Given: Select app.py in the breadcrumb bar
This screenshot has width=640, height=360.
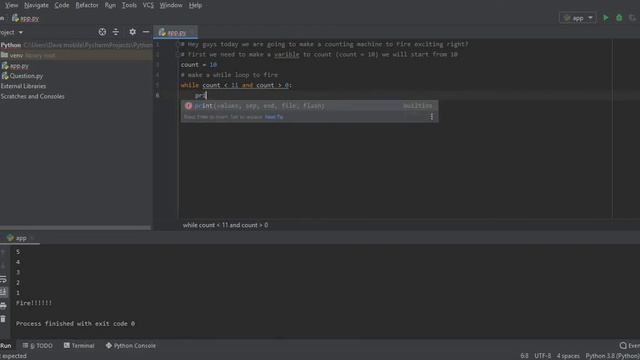Looking at the screenshot, I should (x=26, y=18).
